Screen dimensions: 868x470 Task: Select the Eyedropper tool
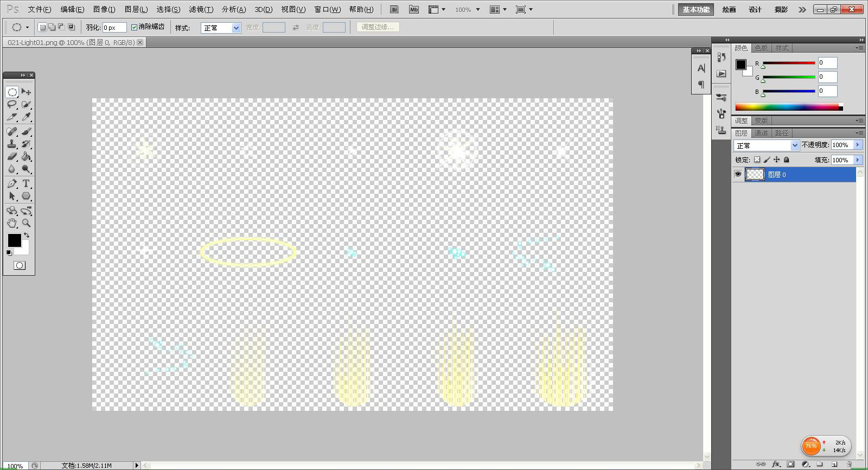(x=26, y=117)
